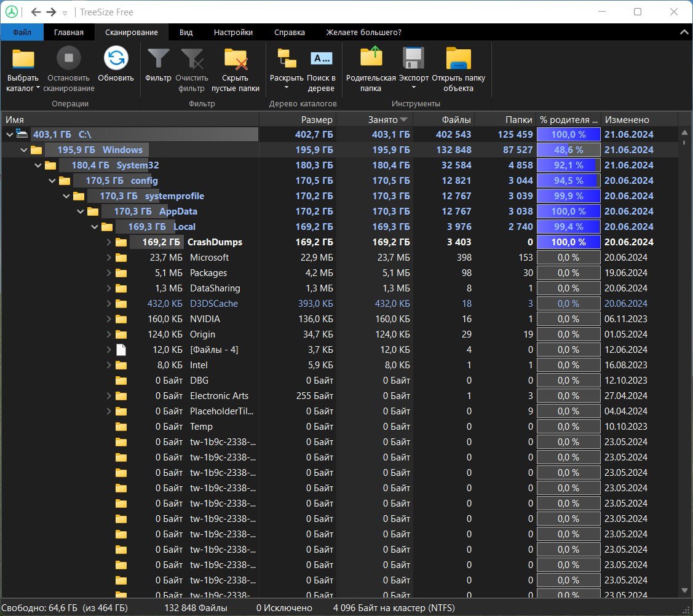
Task: Click the Выбрать каталог folder icon
Action: [23, 59]
